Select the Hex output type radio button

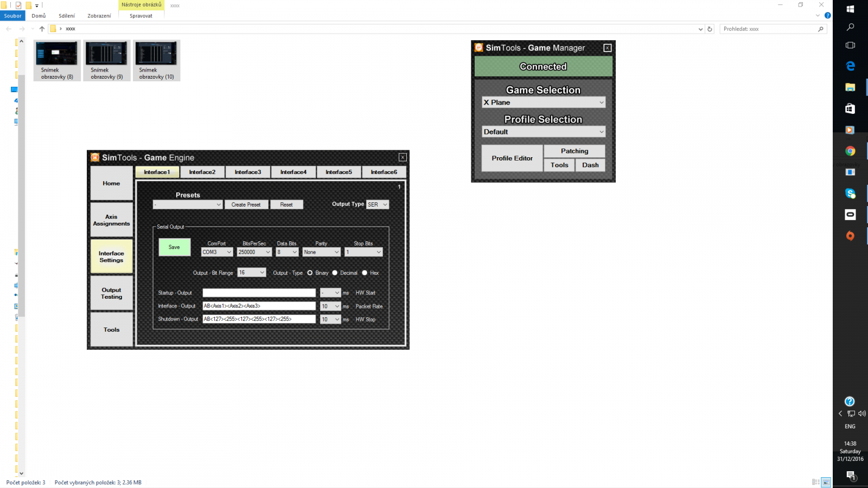coord(365,273)
